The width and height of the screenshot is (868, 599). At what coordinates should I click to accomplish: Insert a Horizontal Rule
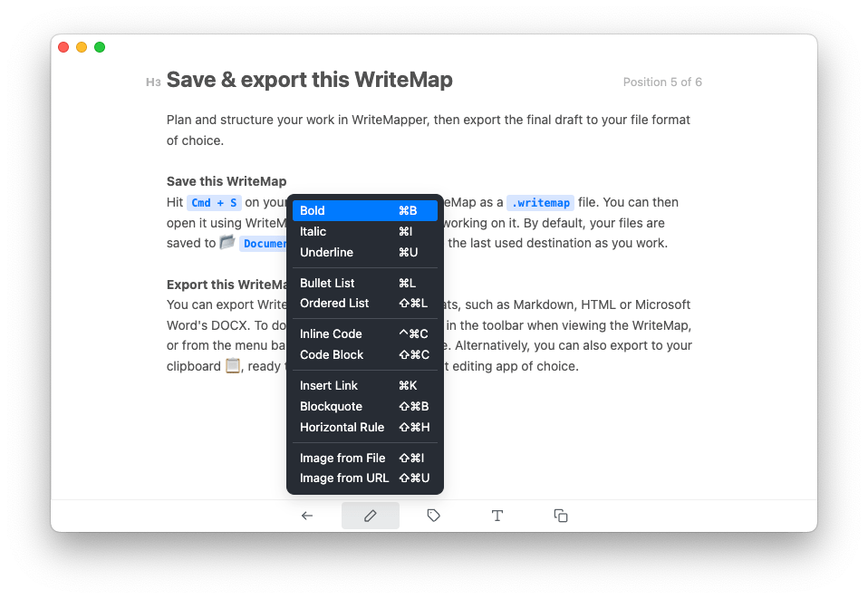[x=365, y=428]
